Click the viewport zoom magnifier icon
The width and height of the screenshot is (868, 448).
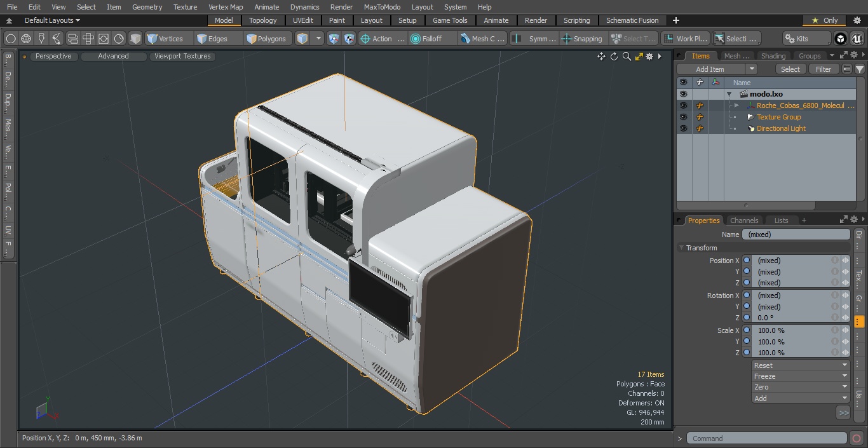coord(627,57)
